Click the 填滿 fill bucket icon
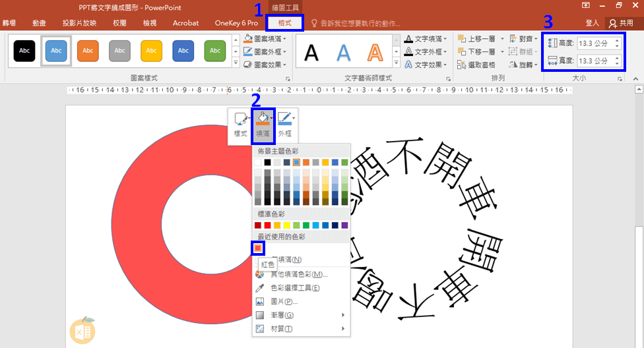This screenshot has height=348, width=644. point(262,119)
